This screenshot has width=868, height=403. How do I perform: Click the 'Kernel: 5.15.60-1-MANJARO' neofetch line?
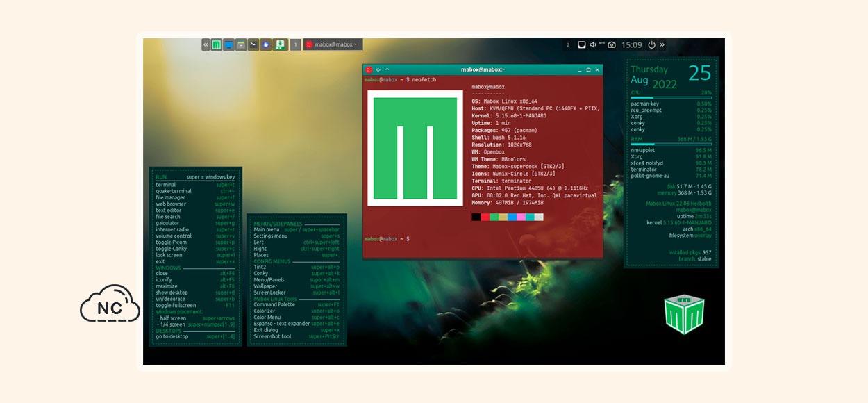[x=509, y=115]
